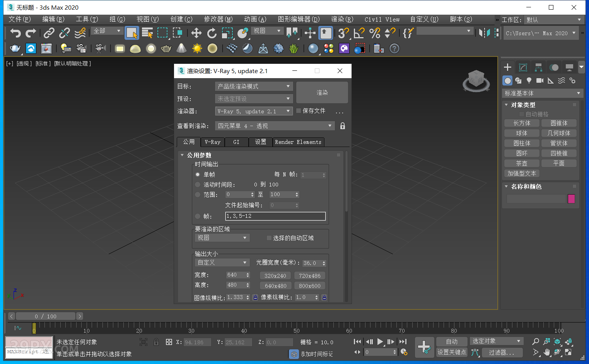Click the V-Ray sun light icon

[x=197, y=48]
